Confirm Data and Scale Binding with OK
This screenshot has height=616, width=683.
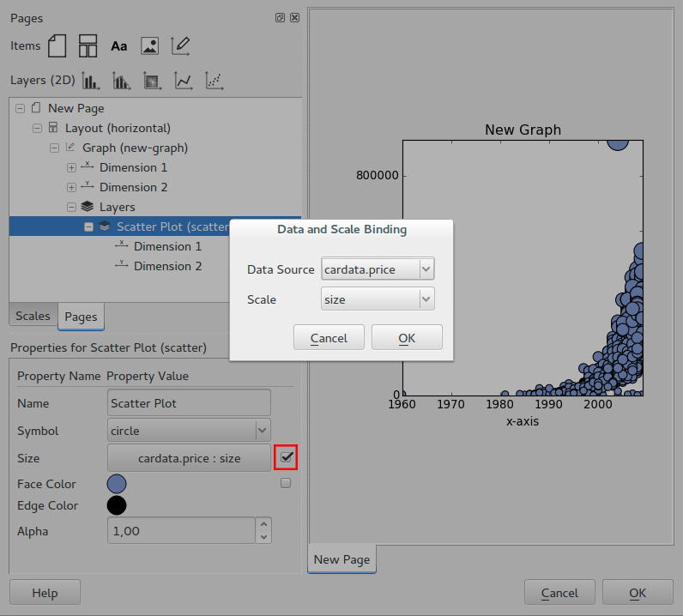click(x=407, y=338)
